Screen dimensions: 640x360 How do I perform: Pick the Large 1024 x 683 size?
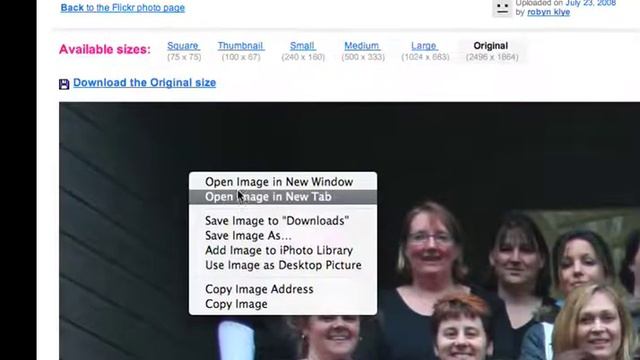pos(424,46)
